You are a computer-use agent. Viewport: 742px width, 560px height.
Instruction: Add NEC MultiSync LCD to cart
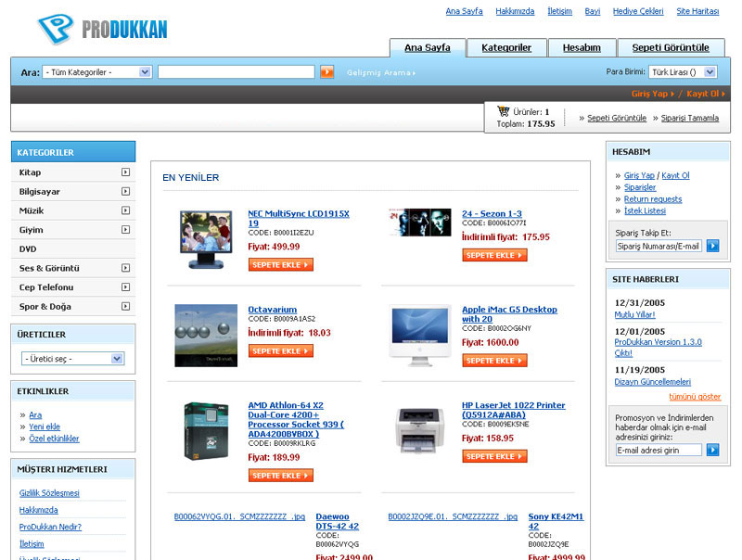(281, 265)
